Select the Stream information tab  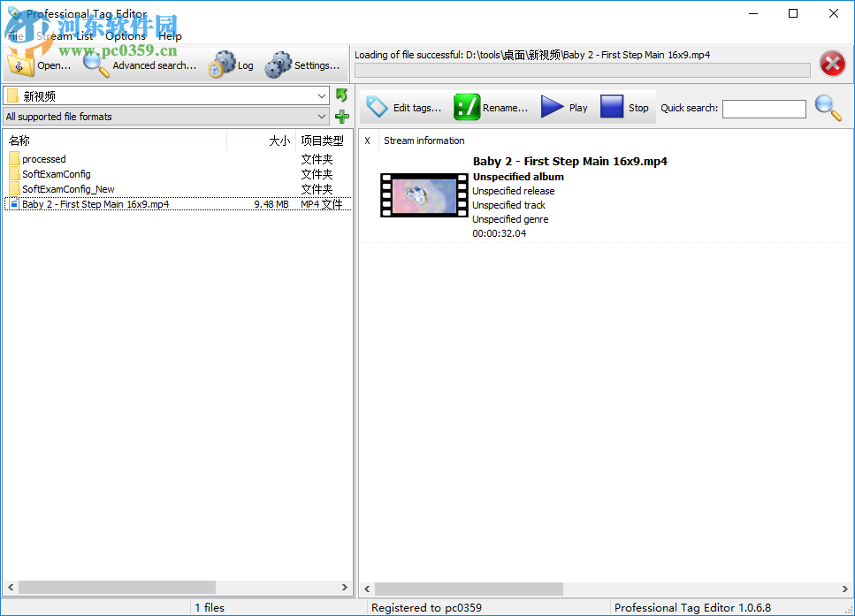[x=424, y=141]
